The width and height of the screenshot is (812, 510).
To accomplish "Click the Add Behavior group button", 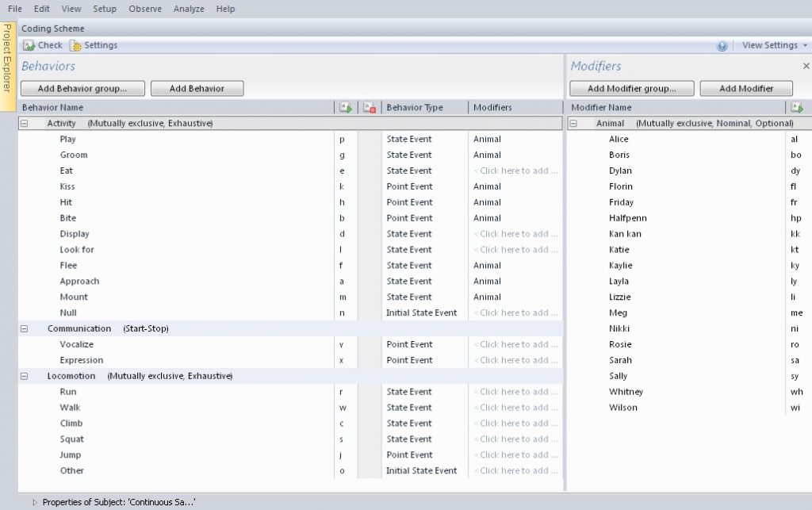I will 83,89.
